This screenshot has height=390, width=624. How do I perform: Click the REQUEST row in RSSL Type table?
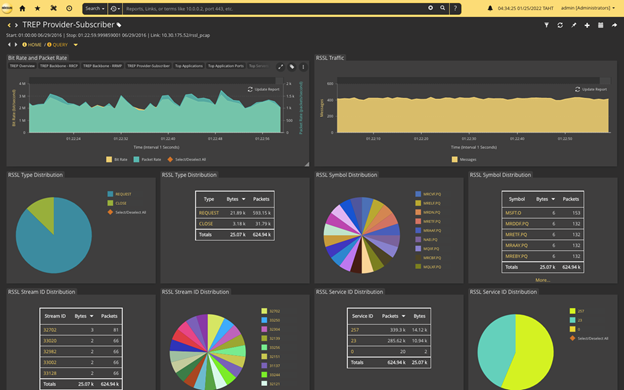(235, 213)
